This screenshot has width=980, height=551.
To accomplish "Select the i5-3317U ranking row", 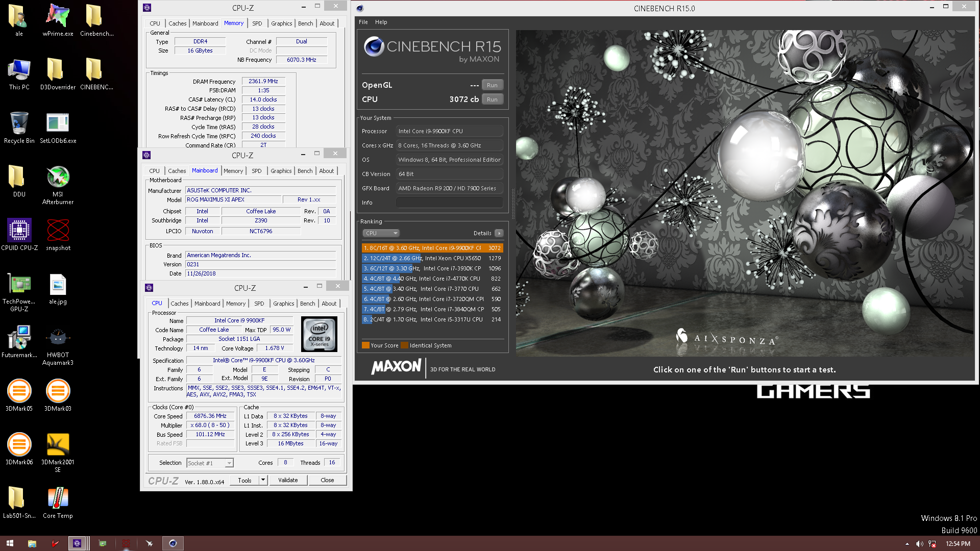I will point(432,319).
